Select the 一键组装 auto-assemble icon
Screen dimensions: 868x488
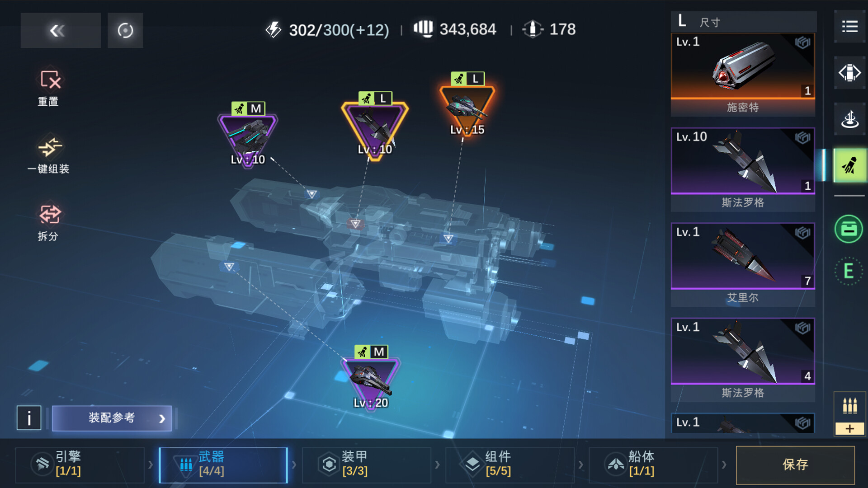(49, 147)
